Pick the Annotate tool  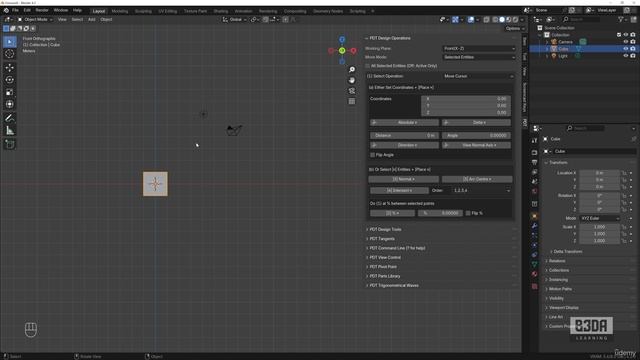click(10, 118)
